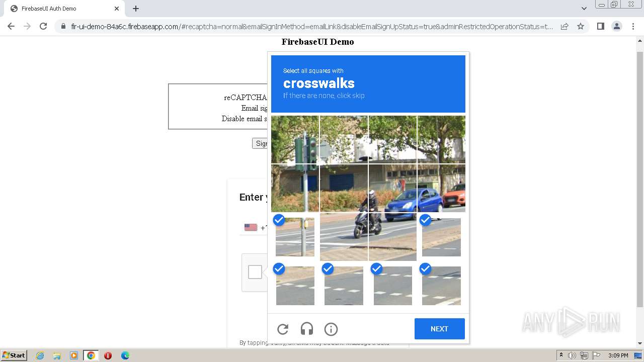This screenshot has height=362, width=644.
Task: Reload the captcha challenge with refresh icon
Action: (283, 329)
